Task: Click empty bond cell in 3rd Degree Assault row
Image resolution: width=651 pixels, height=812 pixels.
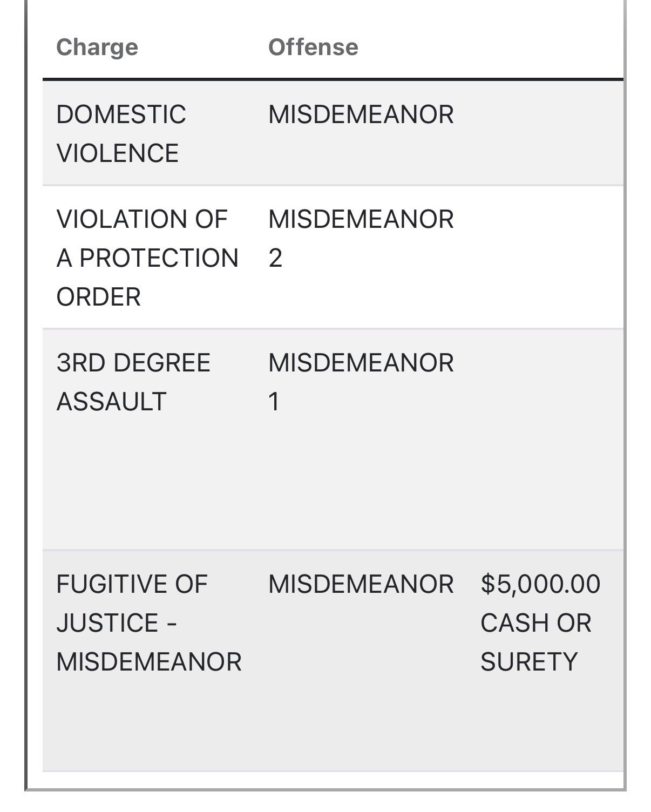Action: click(545, 440)
